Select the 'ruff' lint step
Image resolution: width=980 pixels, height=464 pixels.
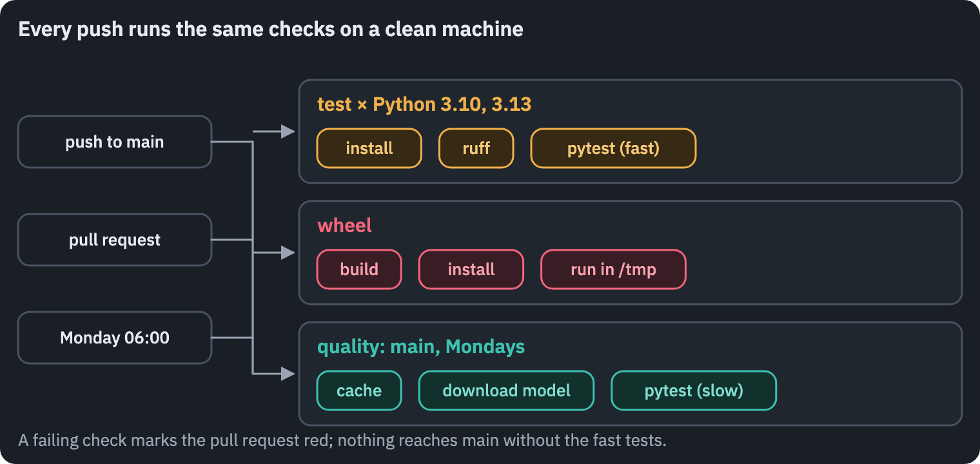pyautogui.click(x=476, y=148)
